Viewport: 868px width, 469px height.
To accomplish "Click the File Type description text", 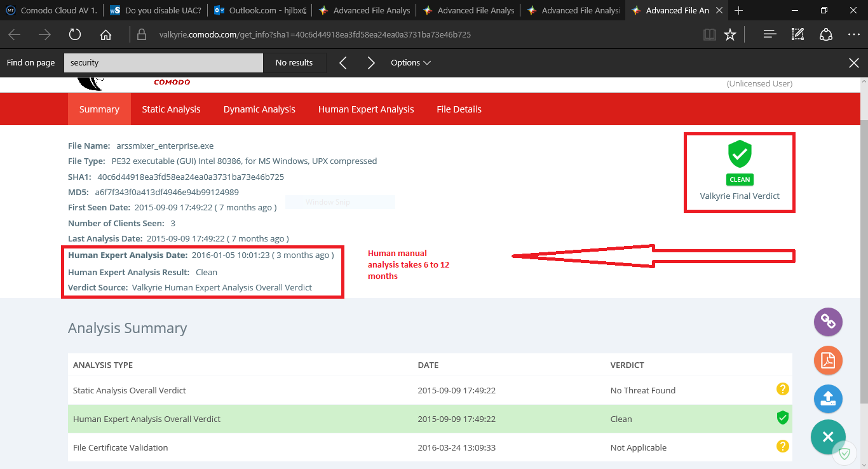I will pyautogui.click(x=244, y=161).
